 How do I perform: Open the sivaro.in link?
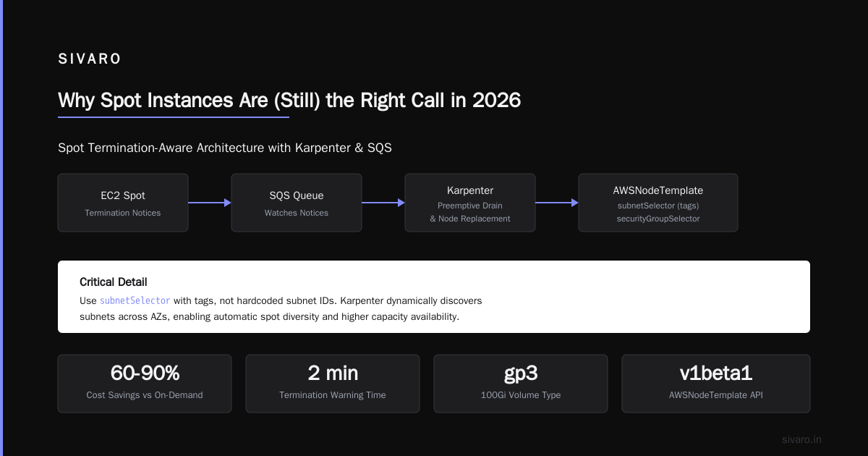tap(801, 439)
